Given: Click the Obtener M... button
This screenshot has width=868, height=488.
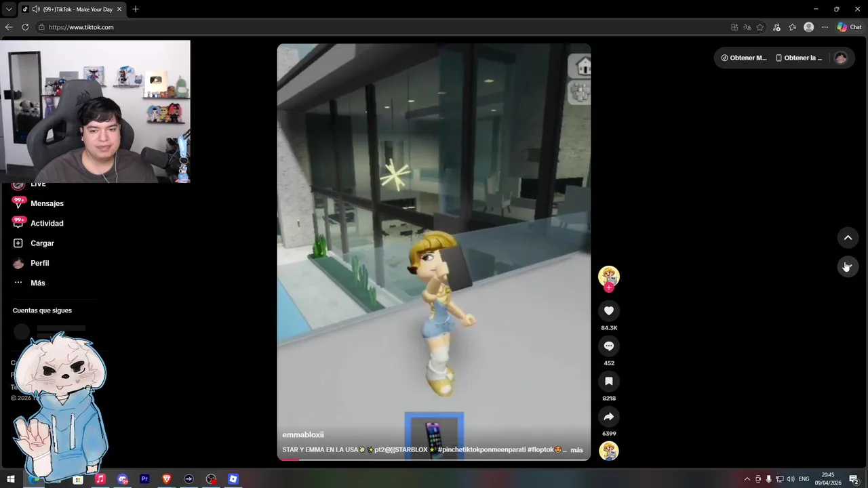Looking at the screenshot, I should [x=743, y=58].
